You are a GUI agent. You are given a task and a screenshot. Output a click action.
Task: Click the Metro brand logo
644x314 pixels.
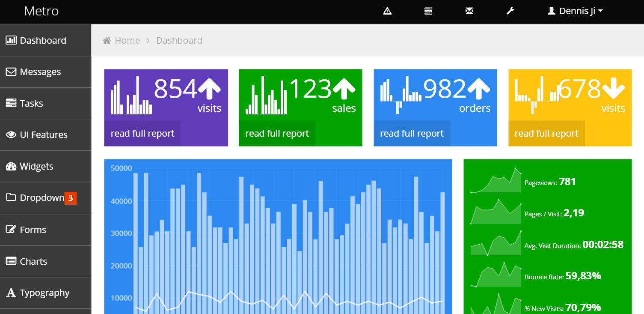[x=41, y=11]
